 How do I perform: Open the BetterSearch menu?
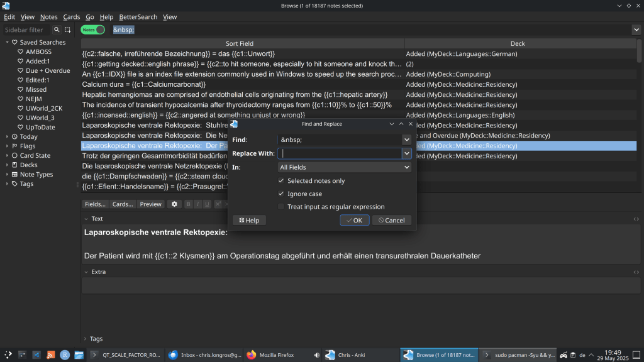(x=138, y=17)
